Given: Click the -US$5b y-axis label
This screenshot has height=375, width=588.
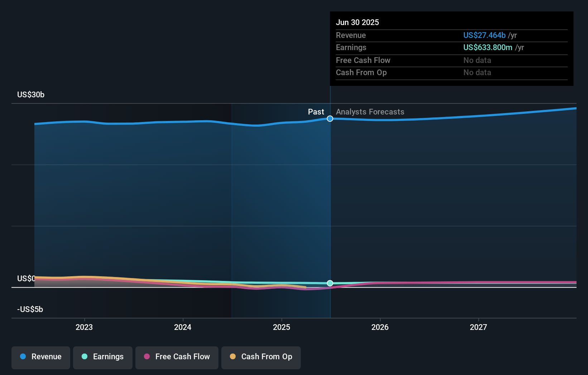Looking at the screenshot, I should pyautogui.click(x=30, y=309).
